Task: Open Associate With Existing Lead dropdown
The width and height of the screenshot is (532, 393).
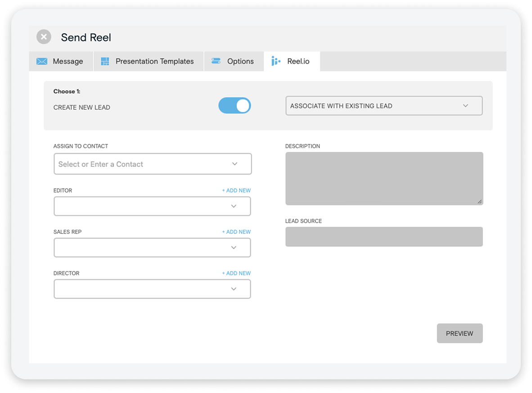Action: coord(383,106)
